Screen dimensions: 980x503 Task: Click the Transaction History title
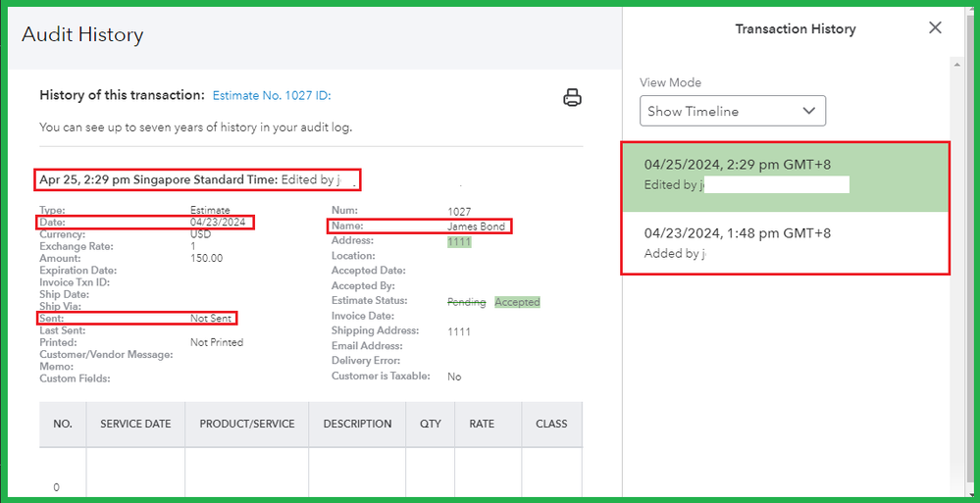tap(795, 28)
